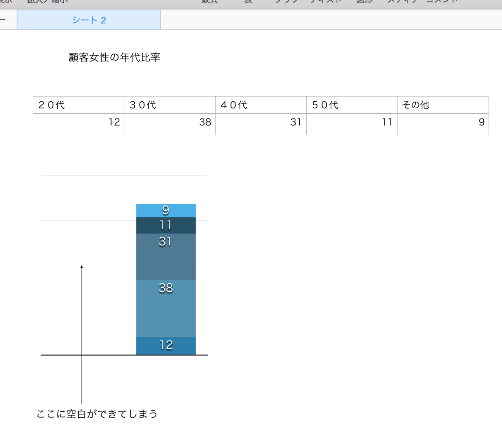Select the chart segment labeled 9

pos(166,210)
